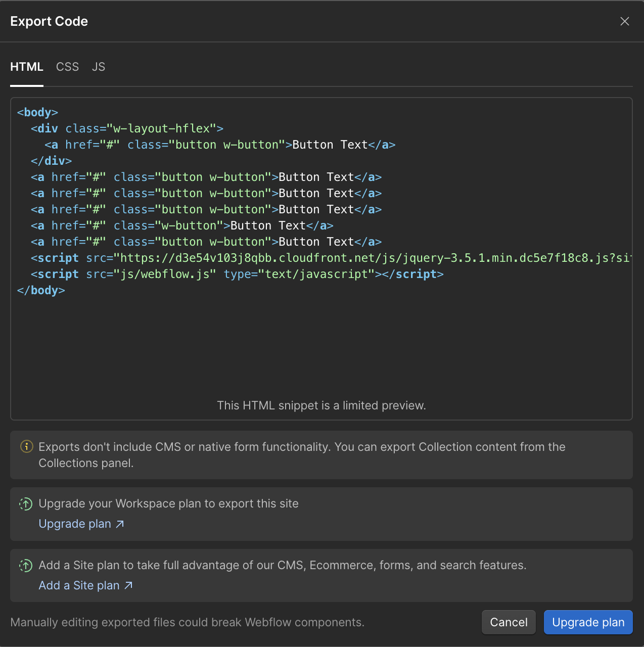Switch to the CSS tab
Screen dimensions: 644x647
click(67, 66)
